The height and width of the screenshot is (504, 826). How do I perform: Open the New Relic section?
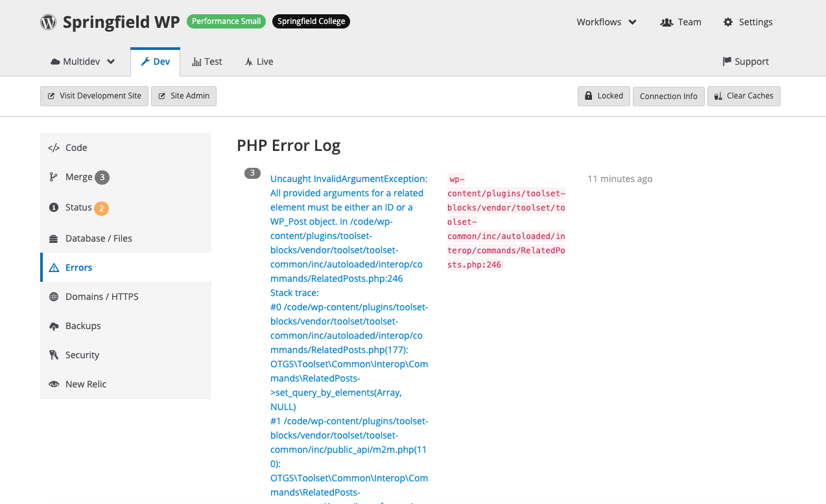coord(125,384)
